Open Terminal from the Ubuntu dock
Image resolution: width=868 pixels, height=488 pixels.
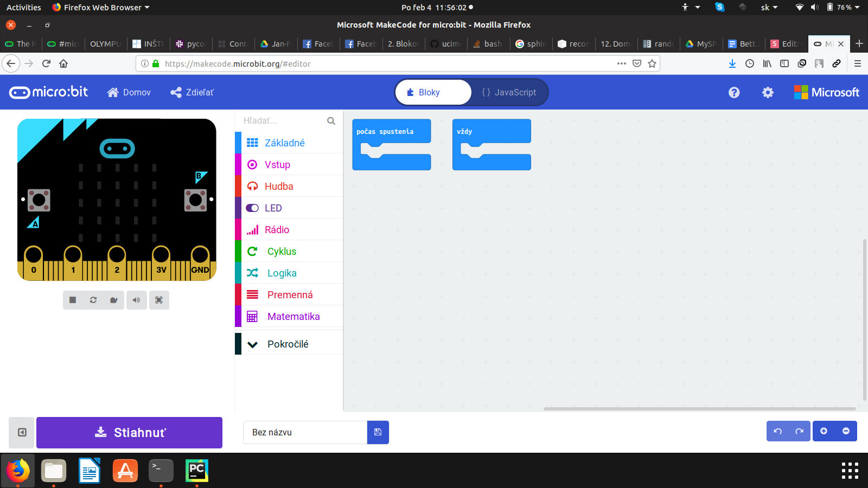point(161,470)
